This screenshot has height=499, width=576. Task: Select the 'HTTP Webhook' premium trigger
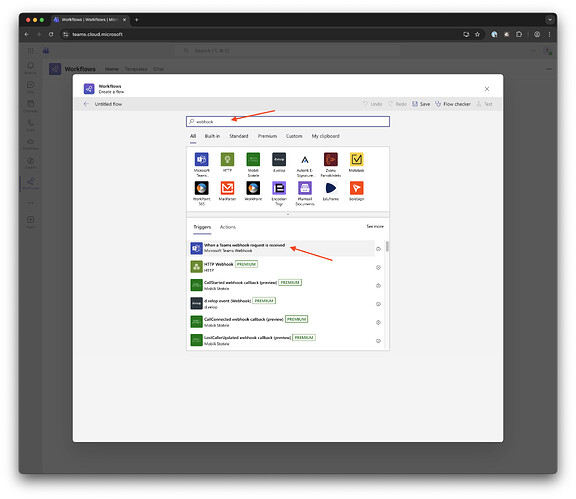point(282,267)
